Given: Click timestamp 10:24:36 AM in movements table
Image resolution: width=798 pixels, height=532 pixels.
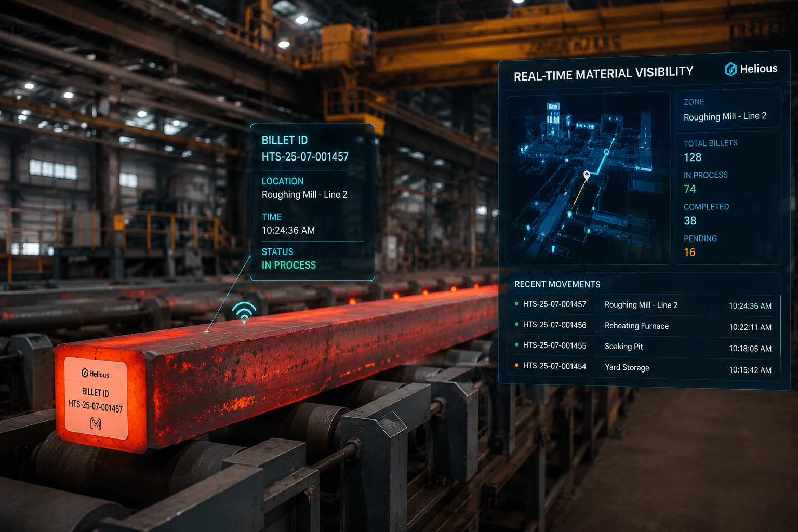Looking at the screenshot, I should pyautogui.click(x=750, y=306).
